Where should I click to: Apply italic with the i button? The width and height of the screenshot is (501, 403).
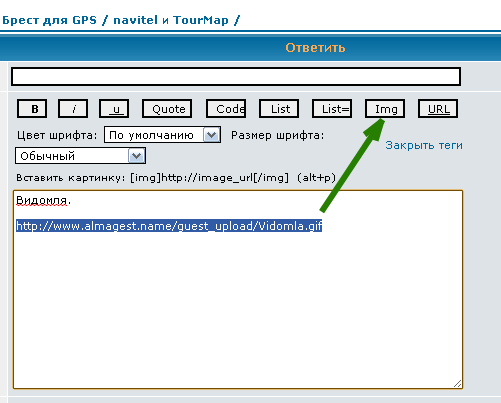[73, 109]
